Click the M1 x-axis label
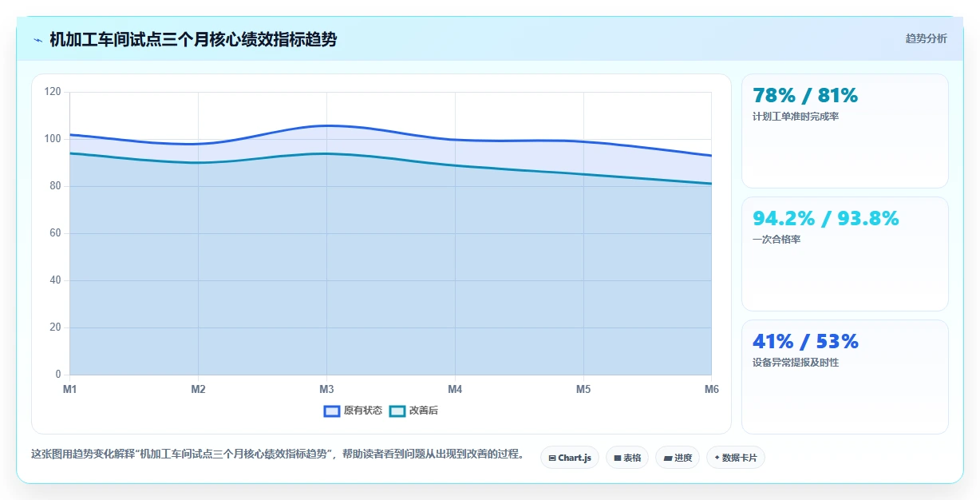This screenshot has width=980, height=500. pos(70,389)
